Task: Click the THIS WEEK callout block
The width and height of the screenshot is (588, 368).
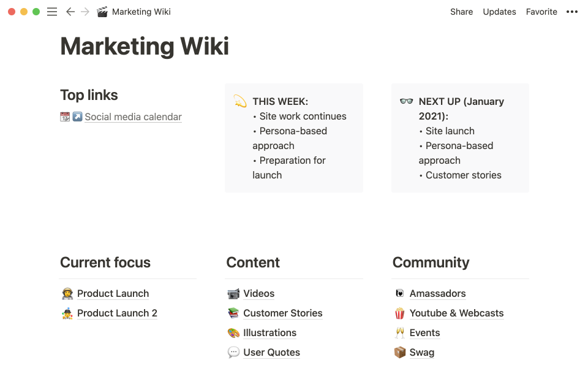Action: click(x=294, y=138)
